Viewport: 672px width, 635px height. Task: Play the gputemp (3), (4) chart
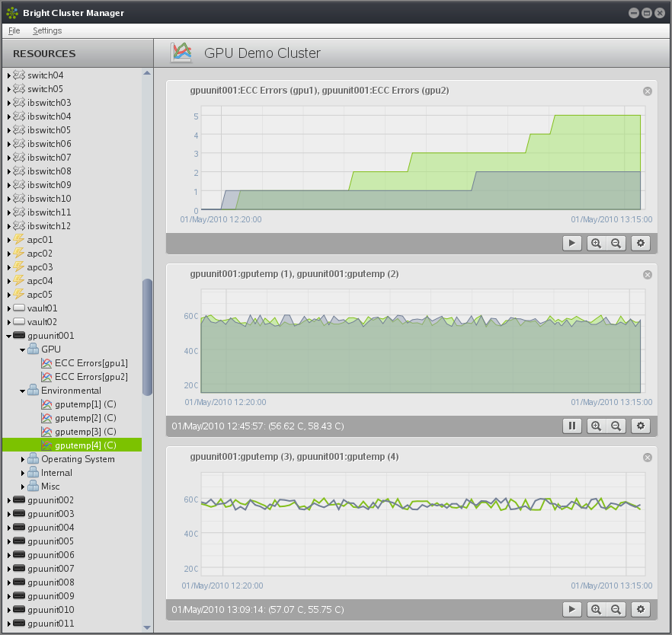(x=571, y=609)
